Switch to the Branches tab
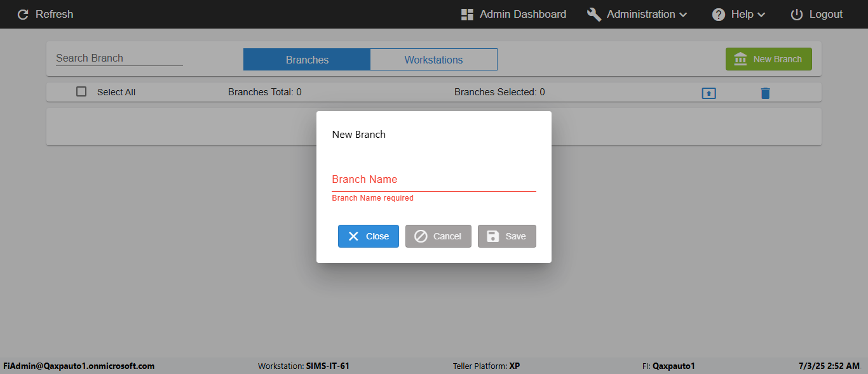 (x=307, y=60)
